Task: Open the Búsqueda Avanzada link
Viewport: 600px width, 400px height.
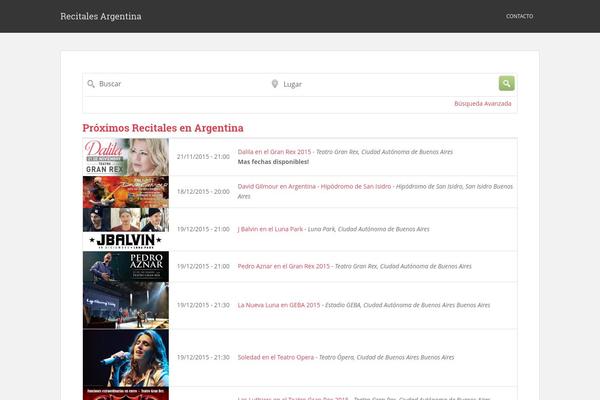Action: coord(483,103)
